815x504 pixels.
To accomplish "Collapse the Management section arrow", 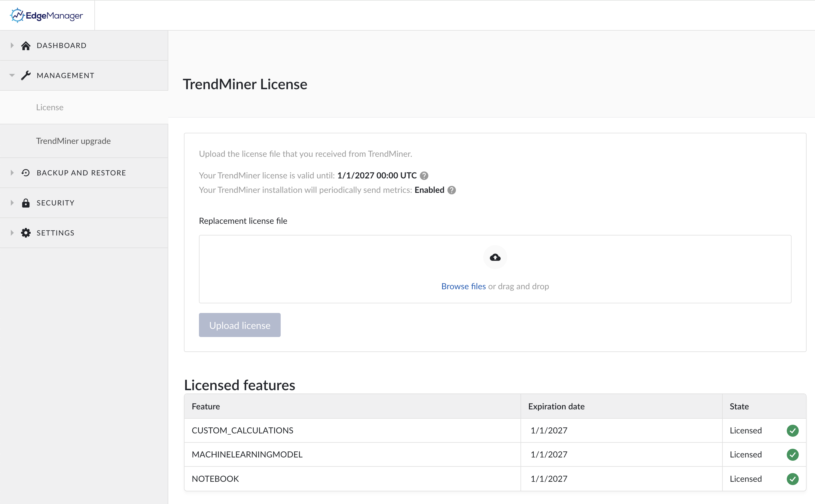I will point(12,75).
